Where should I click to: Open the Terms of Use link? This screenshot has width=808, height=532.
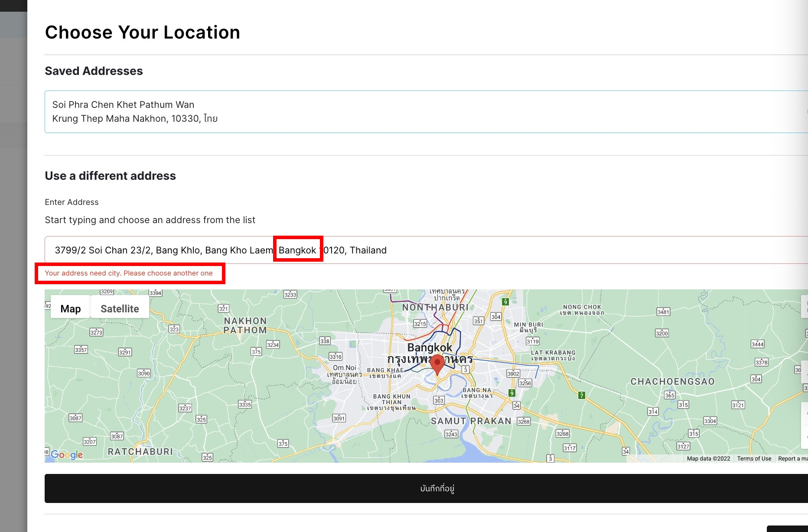point(754,458)
